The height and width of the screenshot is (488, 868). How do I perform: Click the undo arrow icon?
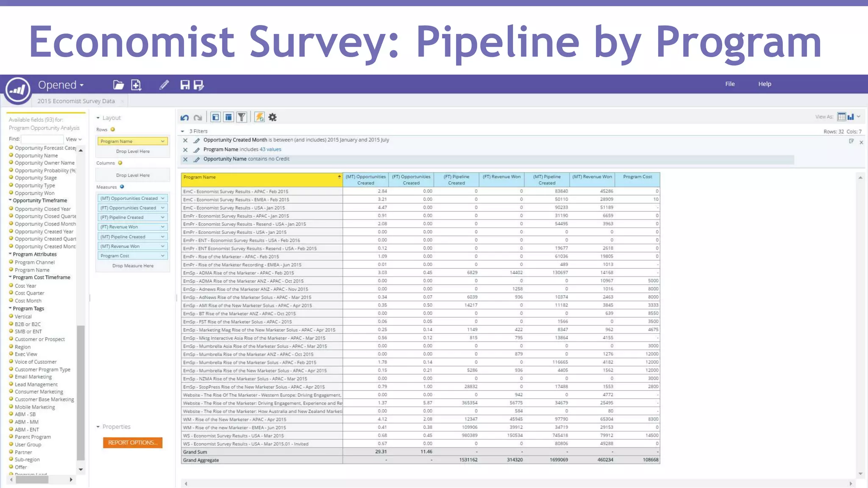click(x=184, y=117)
